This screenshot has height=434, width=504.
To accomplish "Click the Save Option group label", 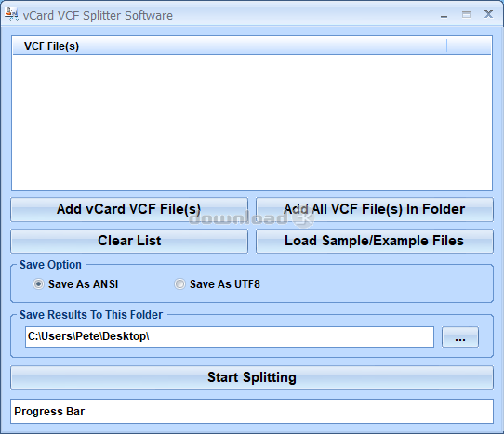I will coord(50,265).
